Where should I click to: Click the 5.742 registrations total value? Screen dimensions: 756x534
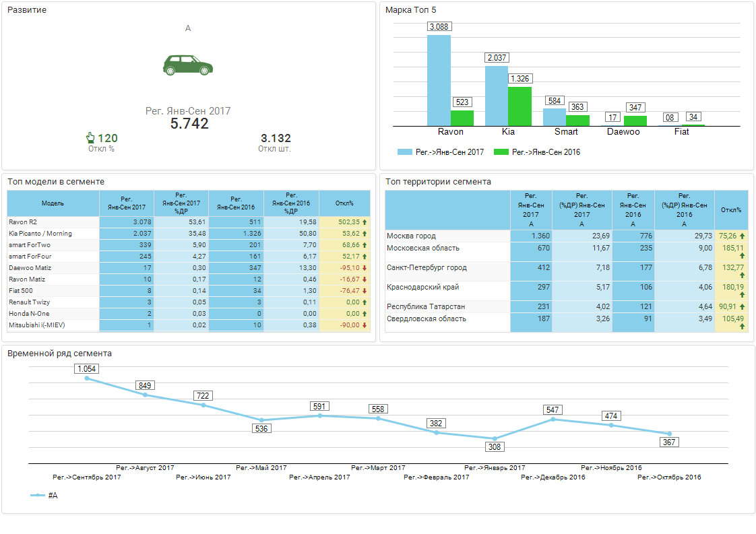[189, 124]
